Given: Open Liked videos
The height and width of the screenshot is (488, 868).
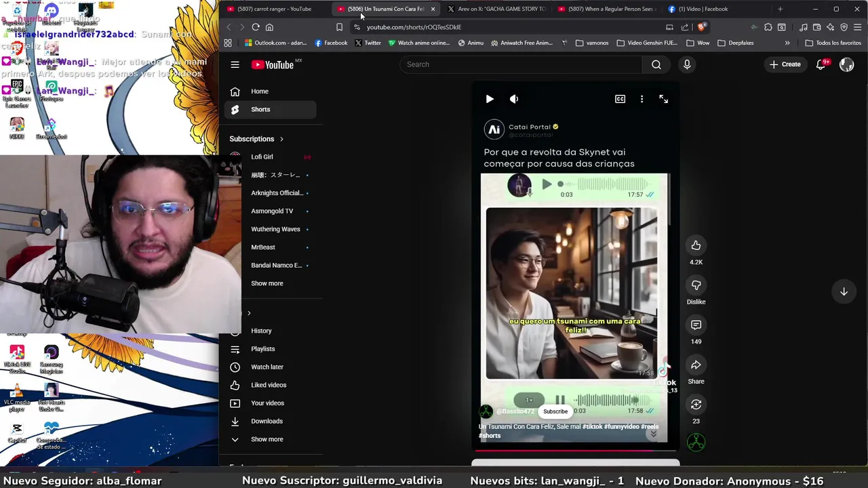Looking at the screenshot, I should click(270, 385).
